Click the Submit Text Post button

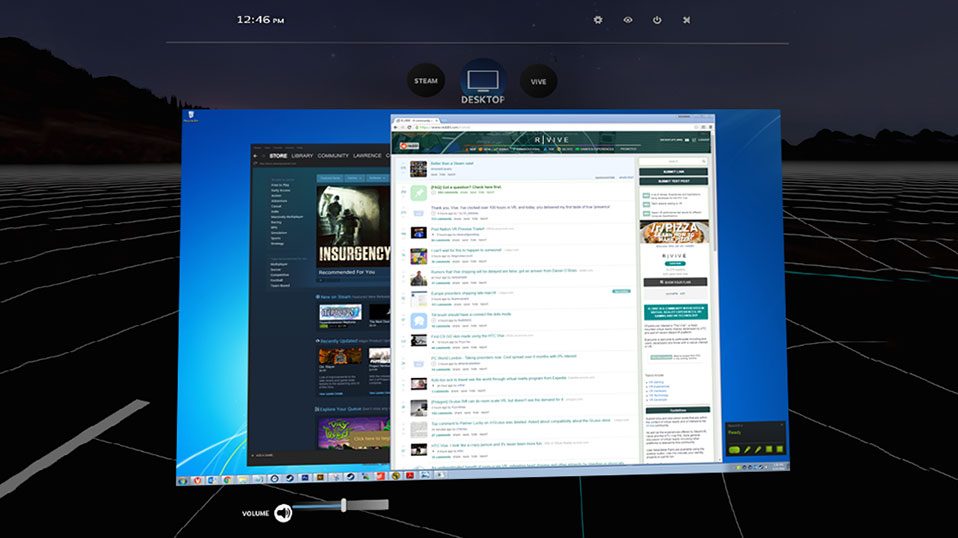pyautogui.click(x=673, y=181)
